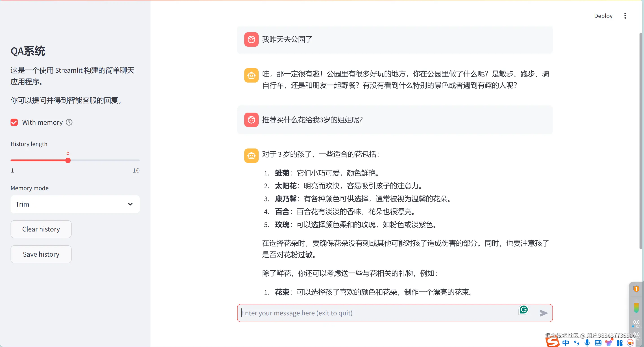Open the Sogou toolbox grid icon
The image size is (644, 347).
pos(620,343)
